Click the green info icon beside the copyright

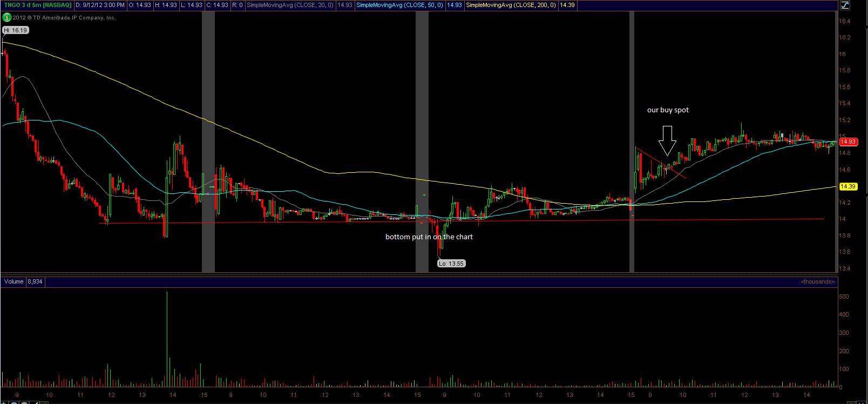(x=7, y=17)
